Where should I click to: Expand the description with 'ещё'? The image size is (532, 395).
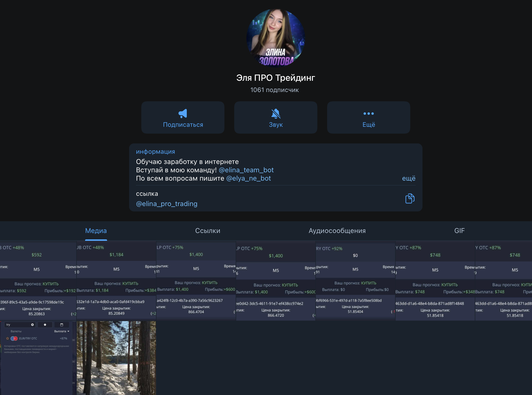click(x=409, y=178)
